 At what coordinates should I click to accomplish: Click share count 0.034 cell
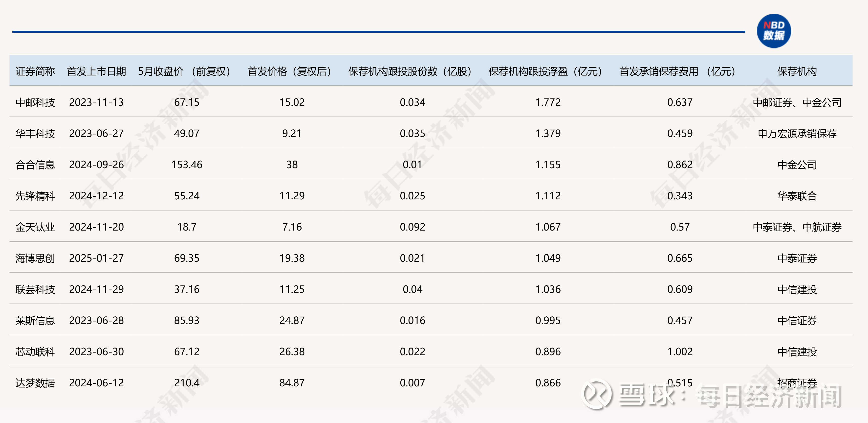tap(412, 102)
